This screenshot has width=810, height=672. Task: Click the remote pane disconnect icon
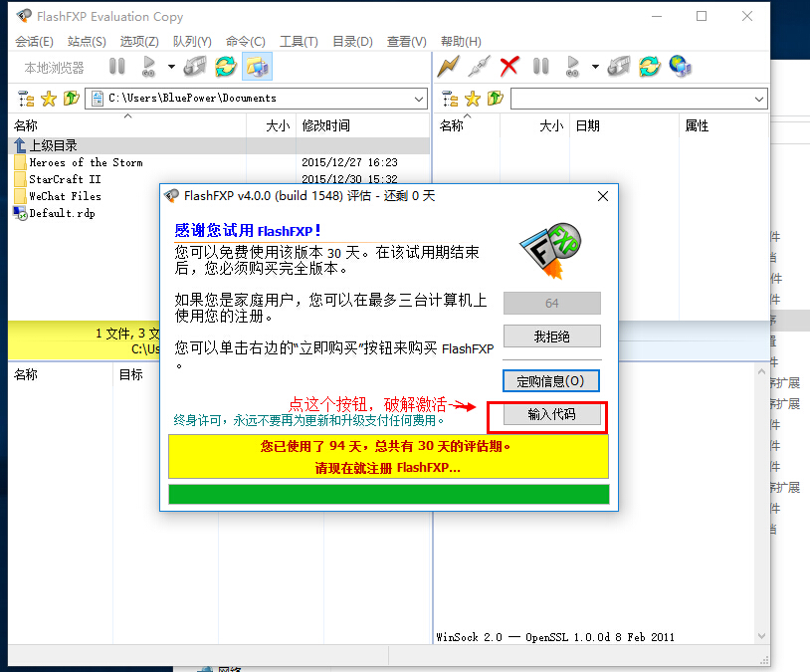pyautogui.click(x=618, y=66)
